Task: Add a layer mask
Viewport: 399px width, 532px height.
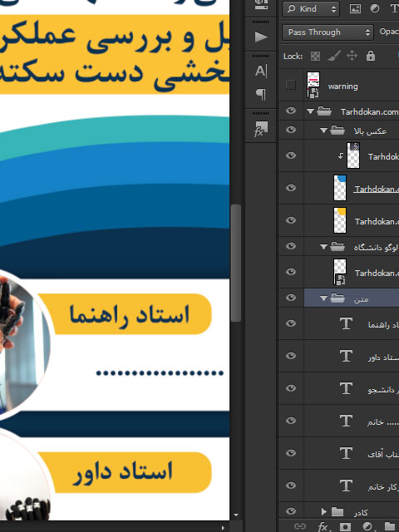Action: (x=345, y=526)
